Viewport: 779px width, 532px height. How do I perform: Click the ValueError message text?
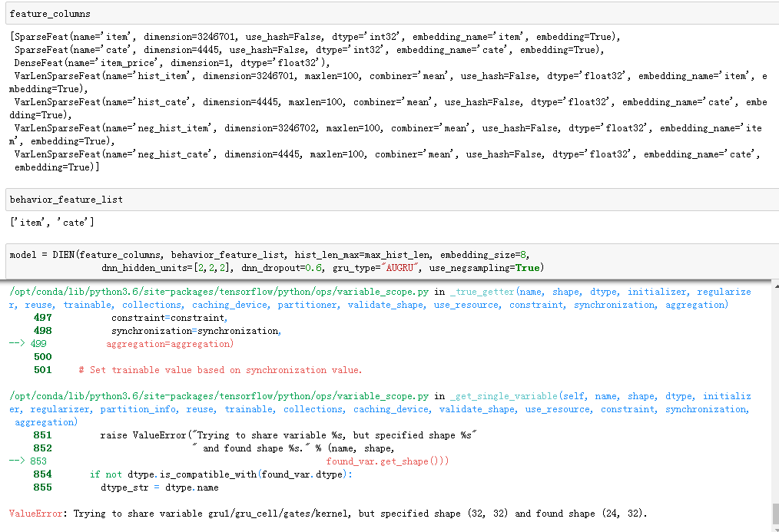point(323,513)
